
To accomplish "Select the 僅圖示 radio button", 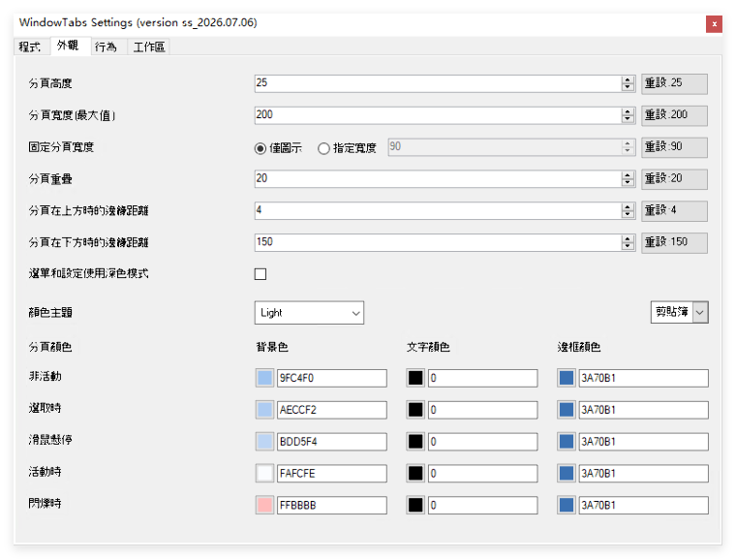I will pos(278,148).
